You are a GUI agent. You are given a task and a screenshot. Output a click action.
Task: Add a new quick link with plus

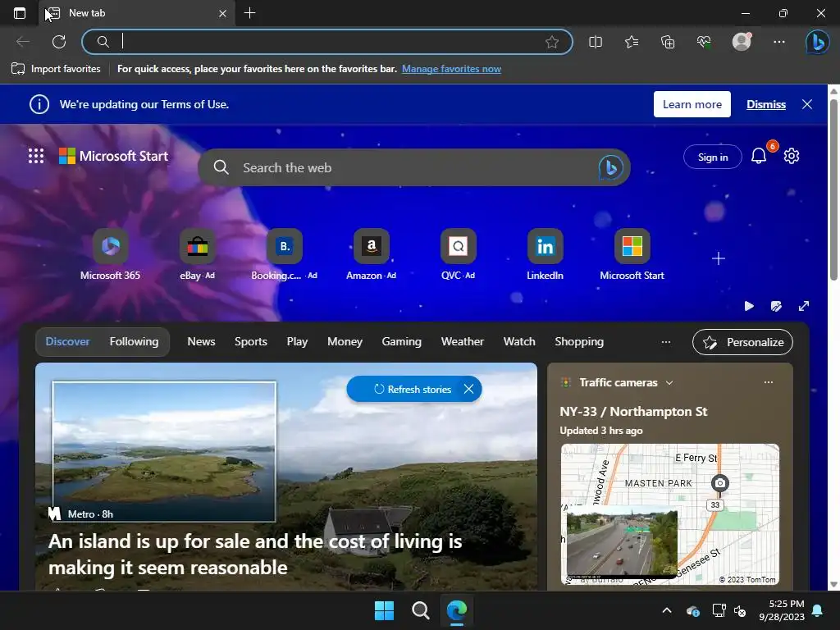719,258
